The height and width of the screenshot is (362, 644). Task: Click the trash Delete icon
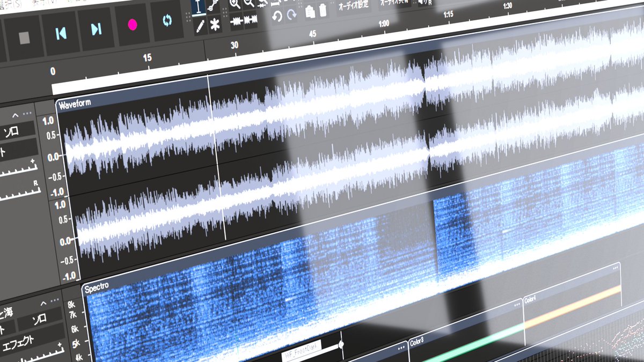323,10
